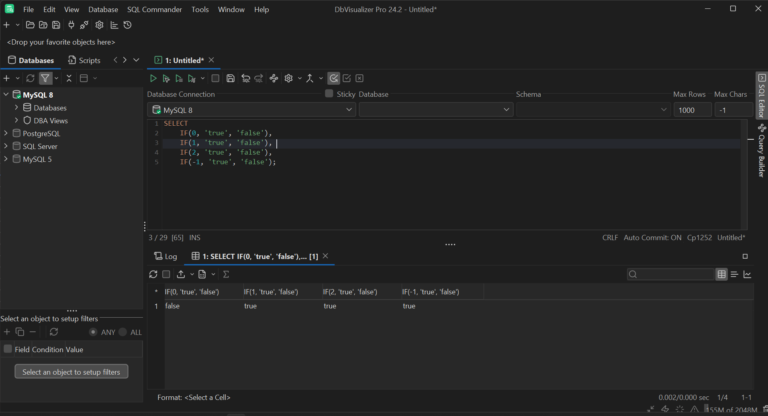Click the filter funnel icon in Databases panel
The width and height of the screenshot is (768, 416).
(46, 78)
